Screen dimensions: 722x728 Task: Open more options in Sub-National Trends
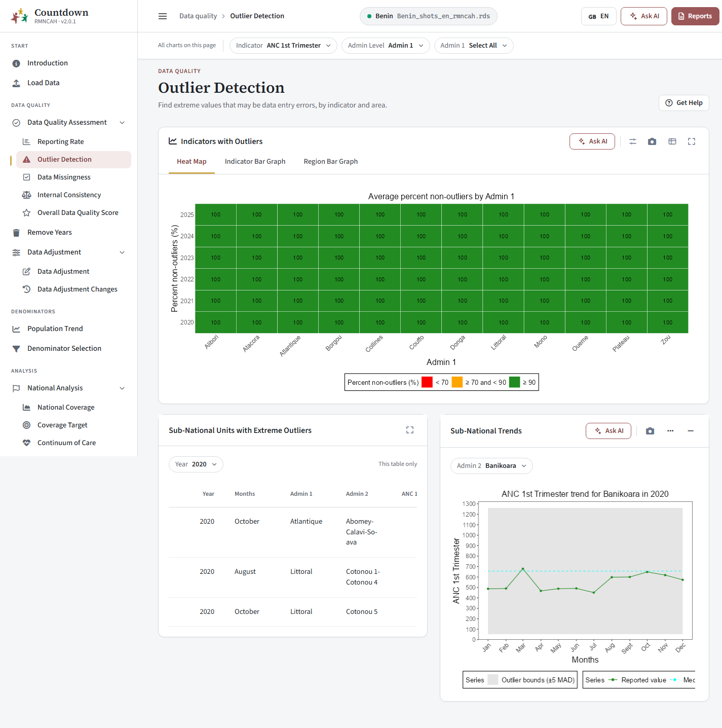tap(670, 431)
